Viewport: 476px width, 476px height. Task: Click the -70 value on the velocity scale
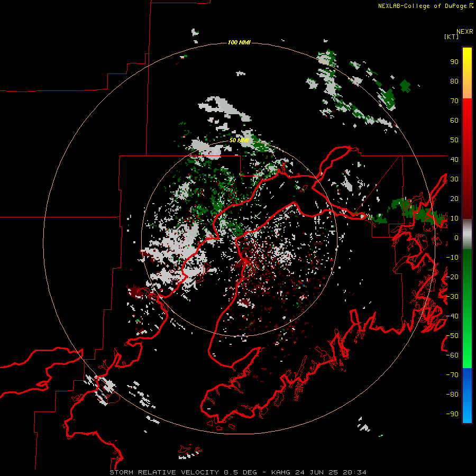tap(452, 375)
